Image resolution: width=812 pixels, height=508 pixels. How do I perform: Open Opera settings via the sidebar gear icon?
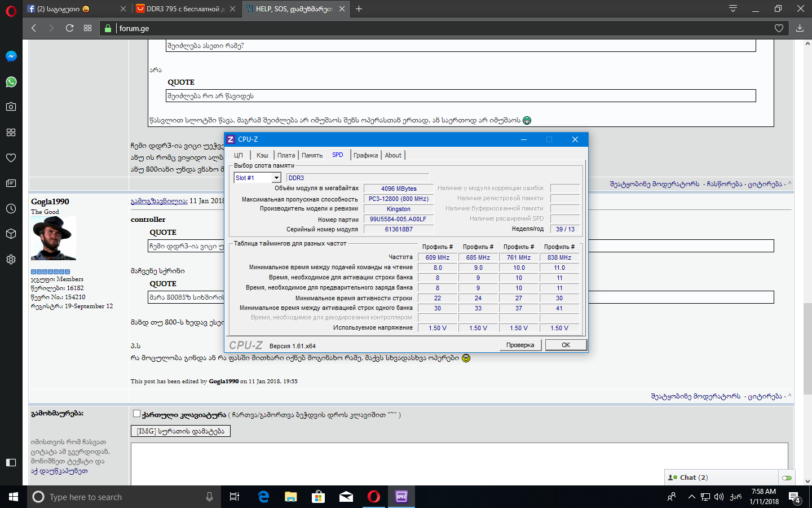click(10, 259)
